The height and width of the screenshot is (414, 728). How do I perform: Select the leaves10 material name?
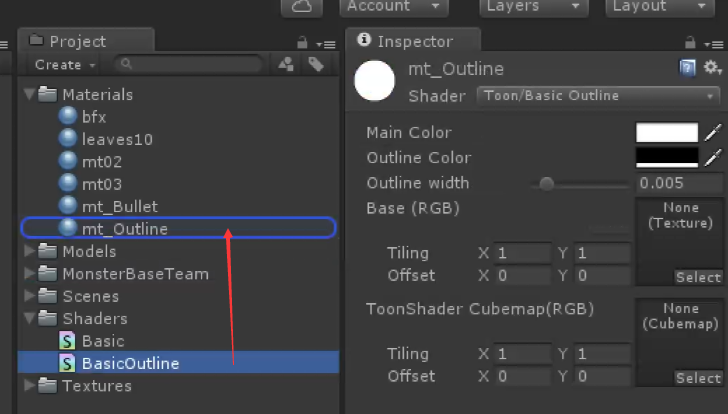tap(117, 139)
